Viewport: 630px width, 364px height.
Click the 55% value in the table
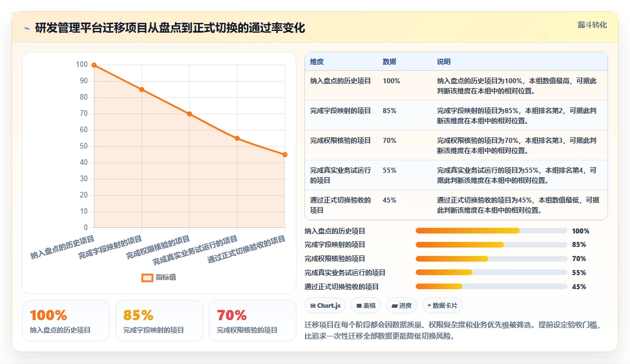[389, 170]
